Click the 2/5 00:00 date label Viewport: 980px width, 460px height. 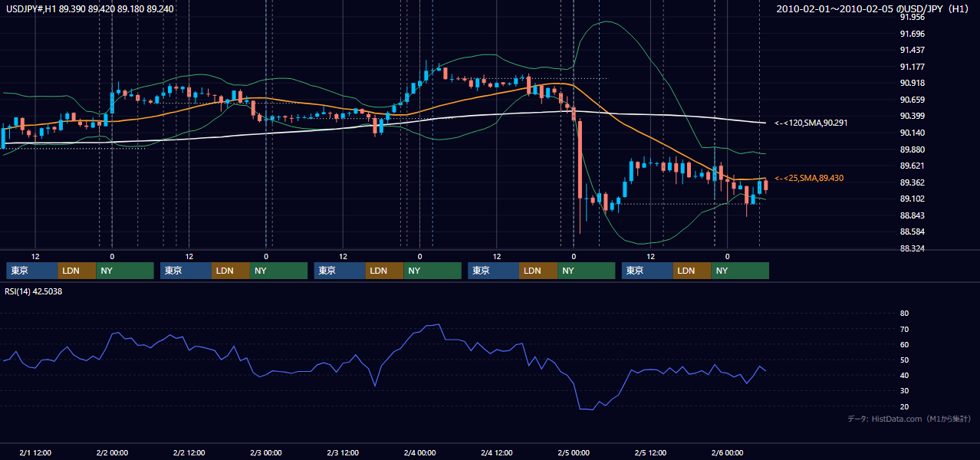574,452
